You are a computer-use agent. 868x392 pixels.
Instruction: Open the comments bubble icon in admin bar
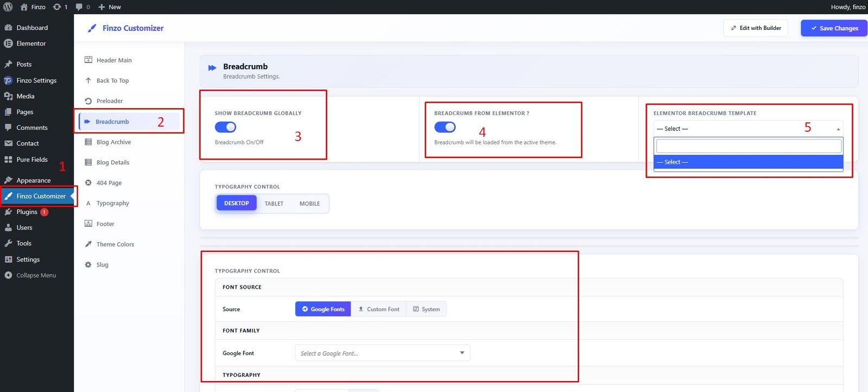tap(79, 7)
